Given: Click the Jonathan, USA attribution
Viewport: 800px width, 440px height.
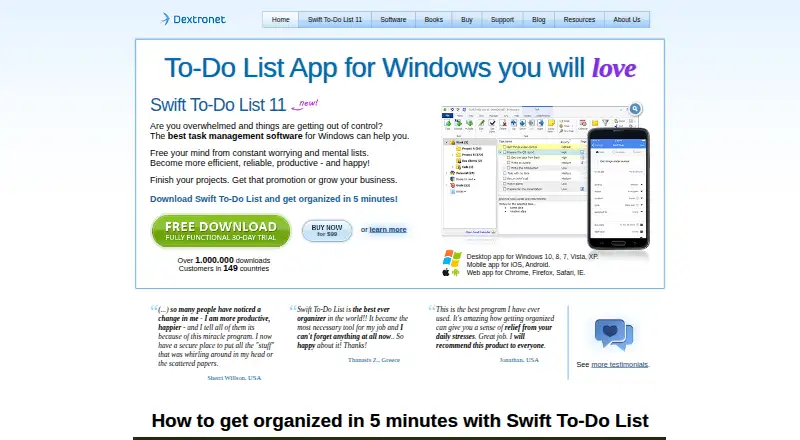Looking at the screenshot, I should tap(519, 360).
